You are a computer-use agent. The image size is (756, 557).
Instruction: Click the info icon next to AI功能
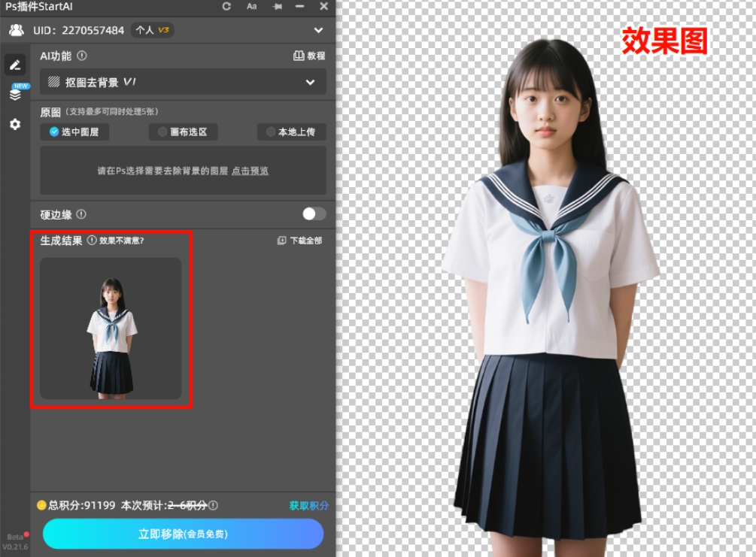(83, 56)
